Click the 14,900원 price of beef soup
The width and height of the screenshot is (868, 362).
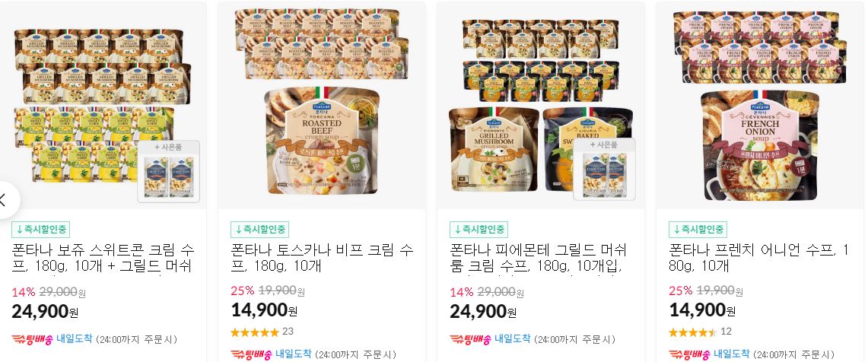(264, 310)
